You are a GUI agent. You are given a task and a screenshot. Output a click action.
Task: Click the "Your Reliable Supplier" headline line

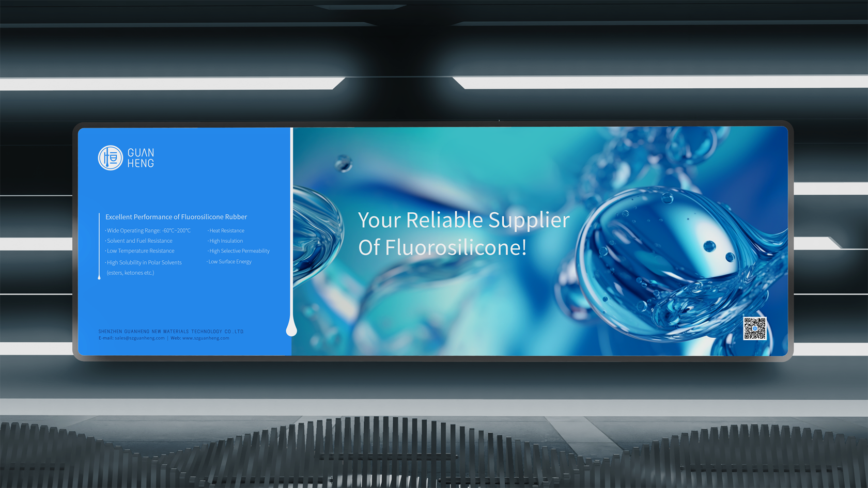463,220
